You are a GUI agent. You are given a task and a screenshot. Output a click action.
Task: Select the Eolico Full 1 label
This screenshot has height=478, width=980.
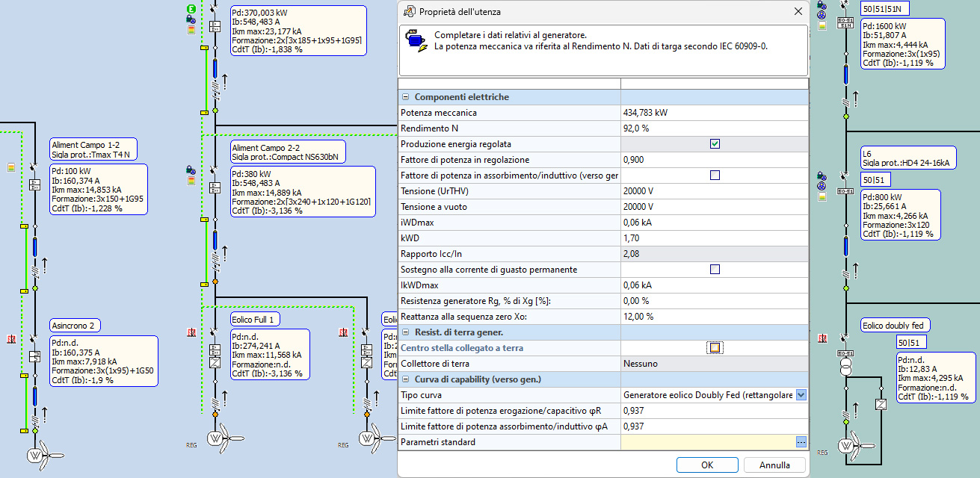pyautogui.click(x=256, y=320)
